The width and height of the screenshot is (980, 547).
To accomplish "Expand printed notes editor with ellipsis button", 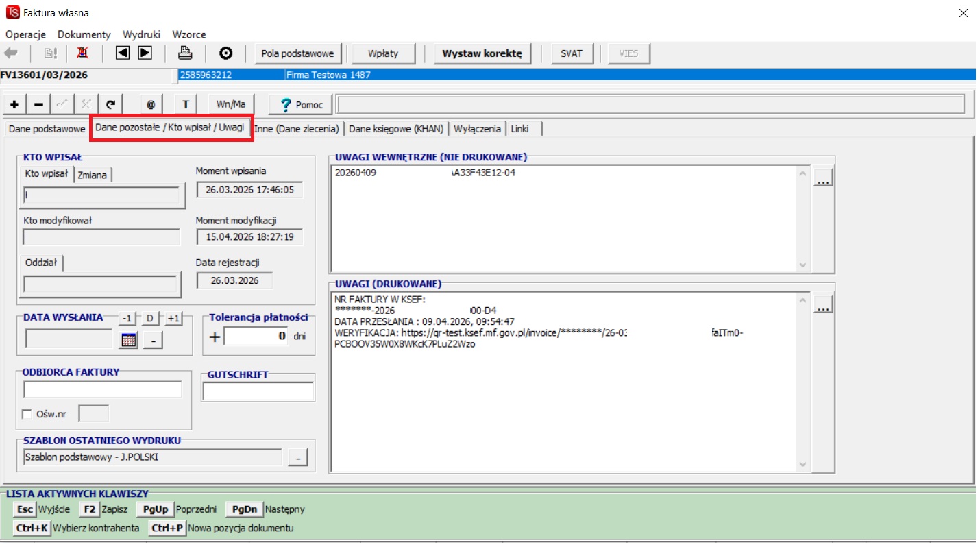I will (824, 304).
